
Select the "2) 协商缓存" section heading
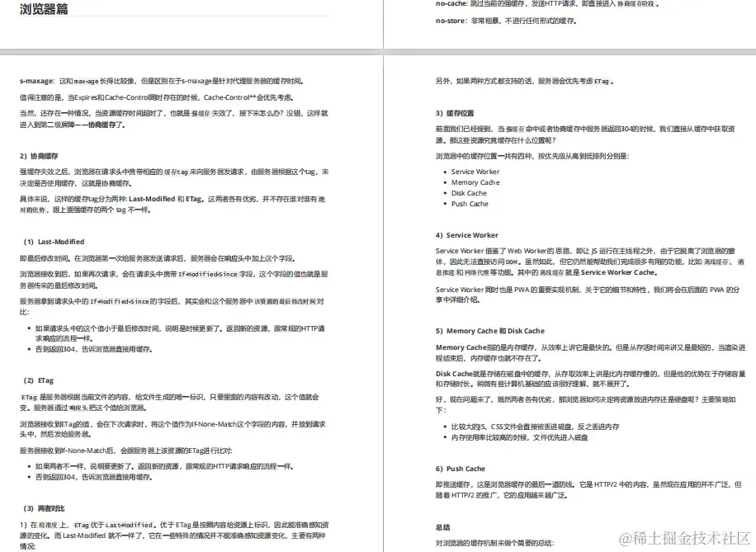click(37, 156)
